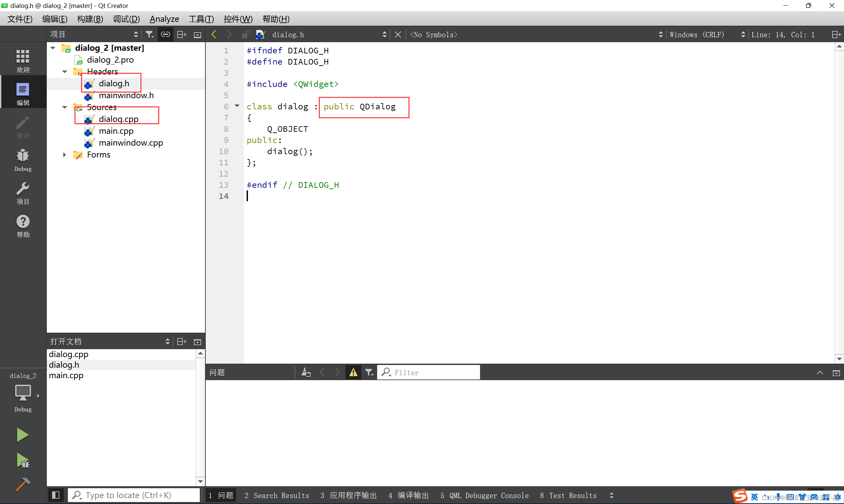Viewport: 844px width, 504px height.
Task: Click the green Run button
Action: pos(22,435)
